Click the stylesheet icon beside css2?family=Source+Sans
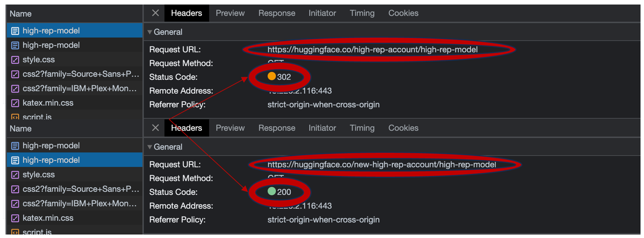Screen dimensions: 644x238 coord(15,74)
